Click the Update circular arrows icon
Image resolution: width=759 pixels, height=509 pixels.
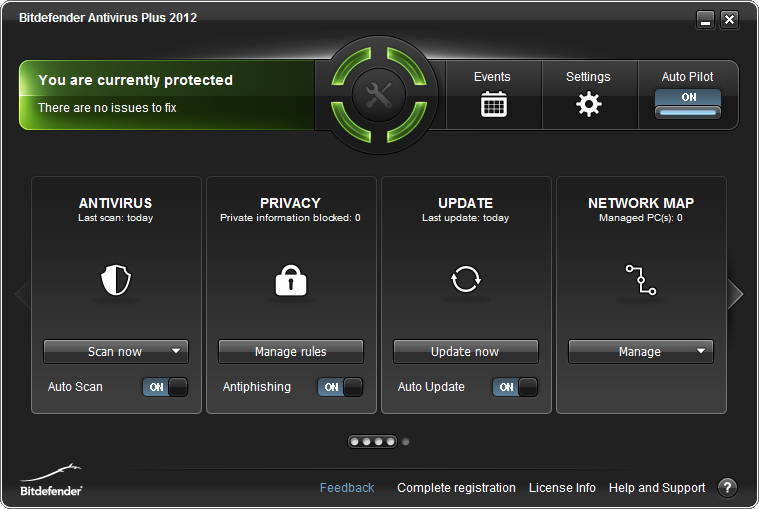click(466, 281)
